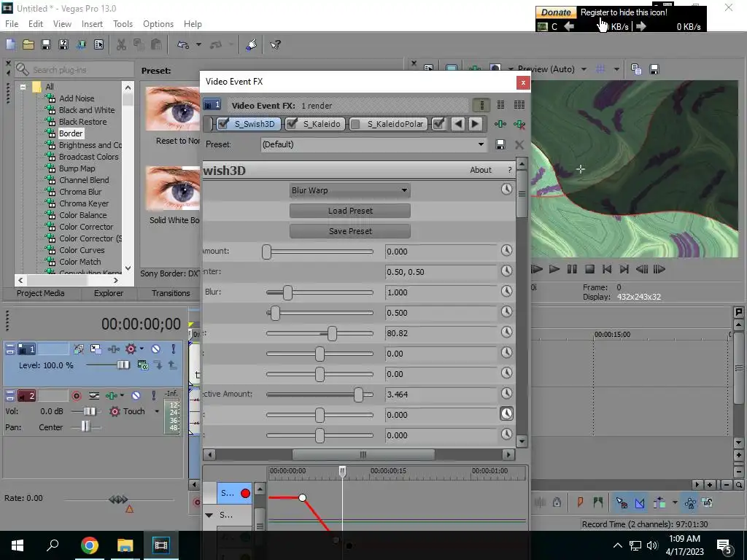Viewport: 747px width, 560px height.
Task: Toggle the red S... keyframe lane button
Action: click(245, 494)
